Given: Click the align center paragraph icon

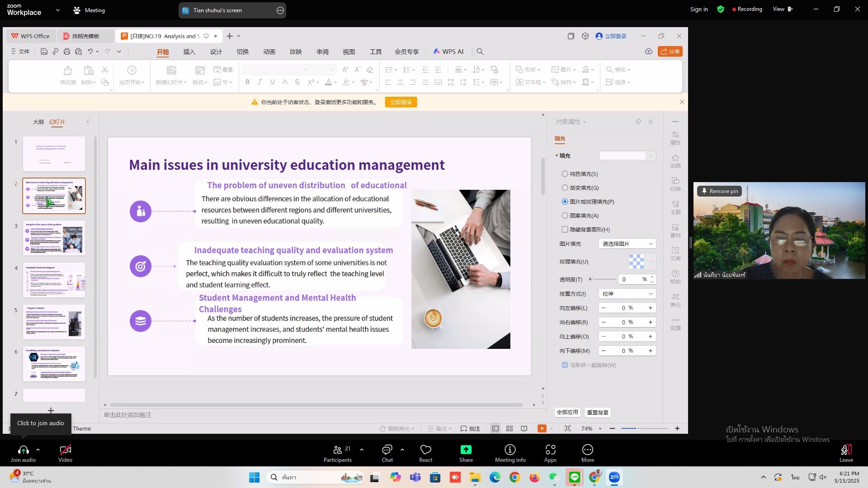Looking at the screenshot, I should pyautogui.click(x=400, y=82).
